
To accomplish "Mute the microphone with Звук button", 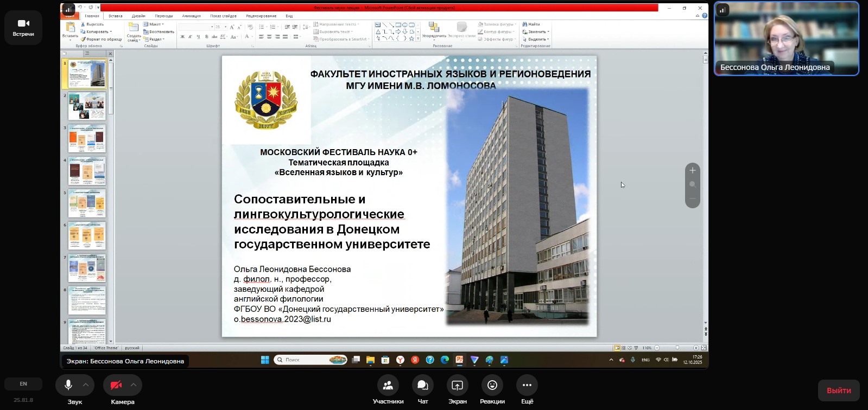I will click(x=68, y=385).
